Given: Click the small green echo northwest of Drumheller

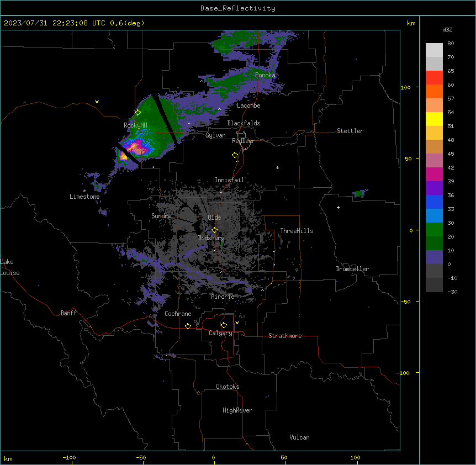Looking at the screenshot, I should point(359,193).
